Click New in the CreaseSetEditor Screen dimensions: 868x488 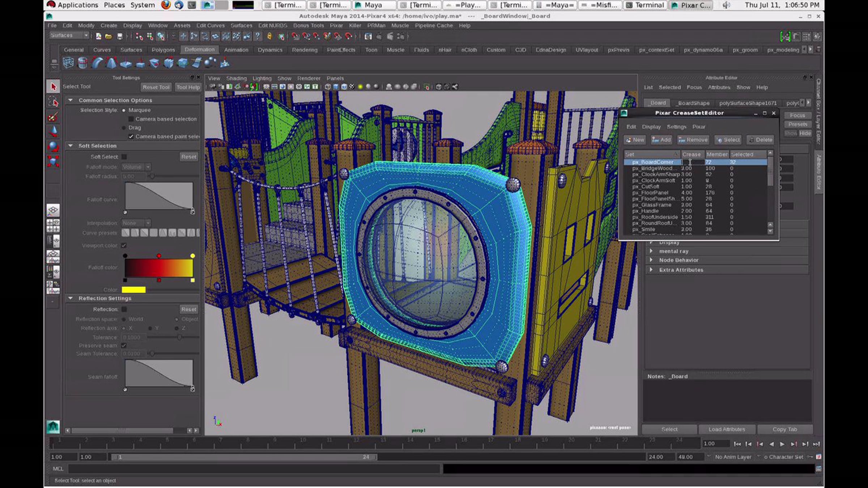pos(635,140)
